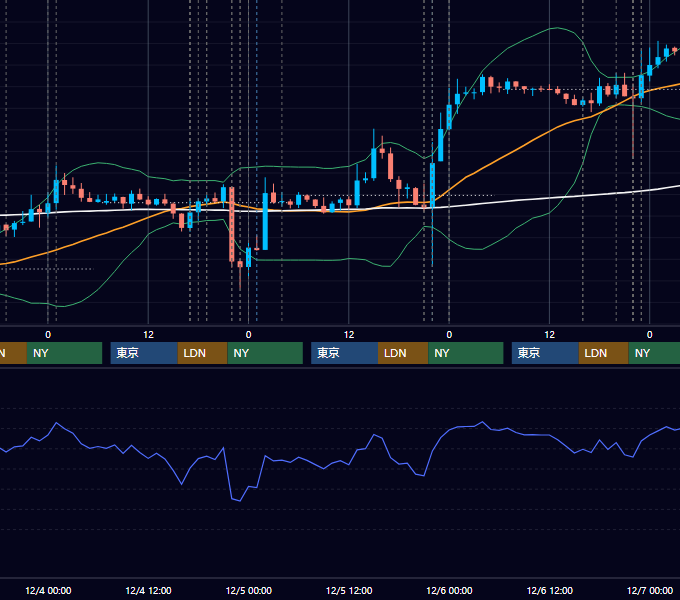Select the NY session block spanning 12/7 00:00
The image size is (680, 600).
[x=654, y=353]
